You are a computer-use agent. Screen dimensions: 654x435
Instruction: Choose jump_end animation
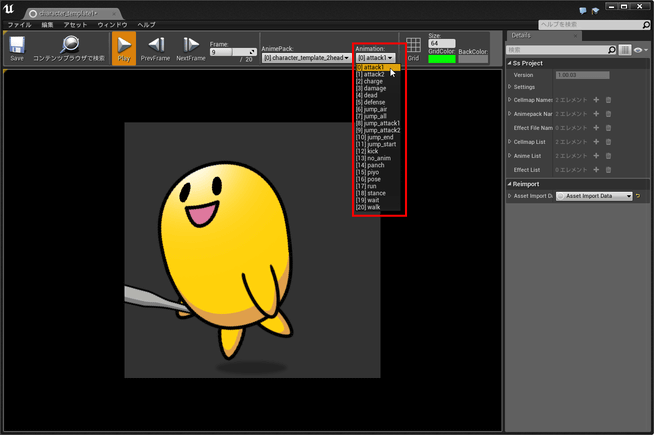tap(378, 137)
